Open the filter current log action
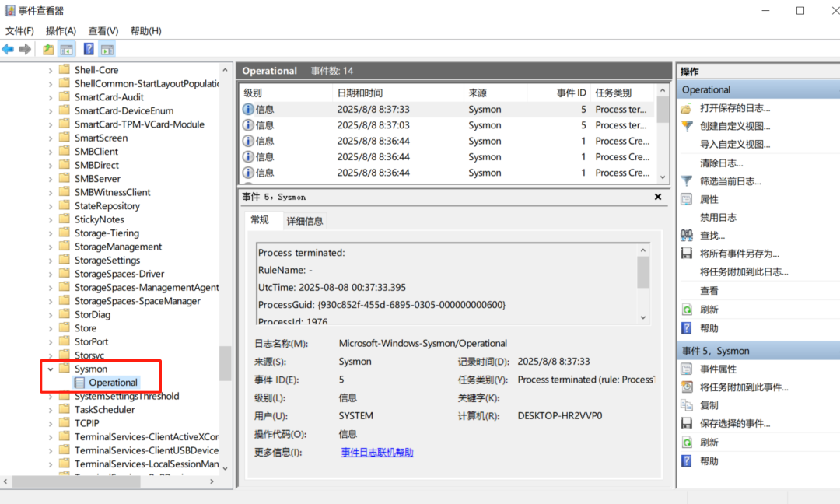 730,181
